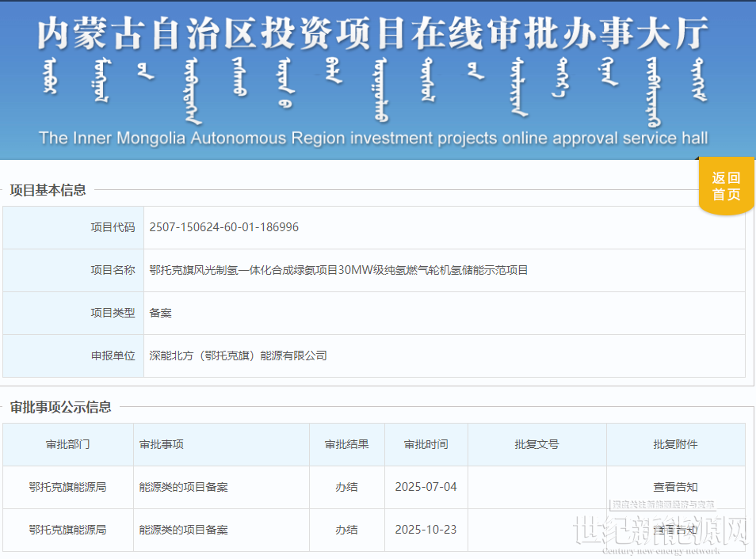Click the 返回首页 button
The image size is (756, 559).
click(x=725, y=186)
